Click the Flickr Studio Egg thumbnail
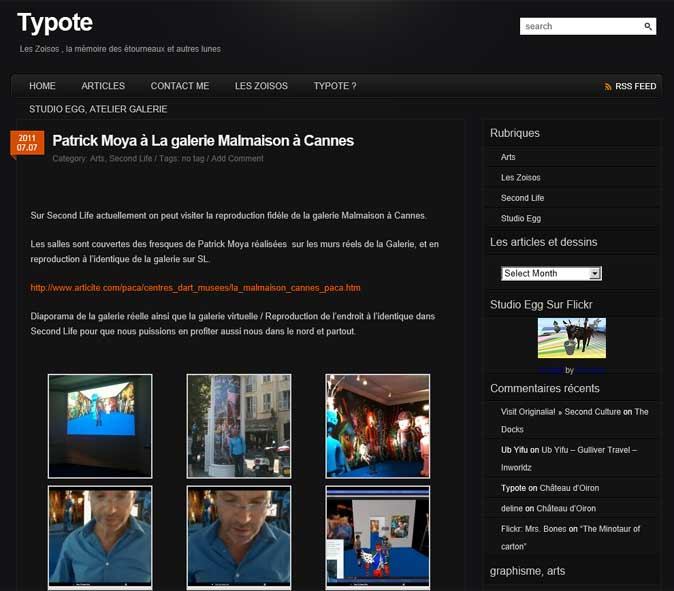674x591 pixels. pyautogui.click(x=571, y=338)
